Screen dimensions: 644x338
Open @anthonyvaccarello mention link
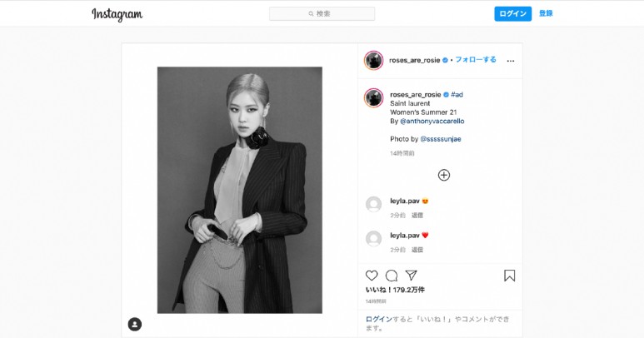point(432,121)
